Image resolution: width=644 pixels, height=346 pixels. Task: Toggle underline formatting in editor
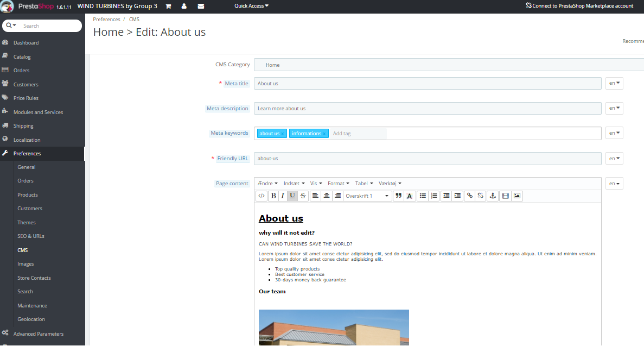click(x=292, y=196)
